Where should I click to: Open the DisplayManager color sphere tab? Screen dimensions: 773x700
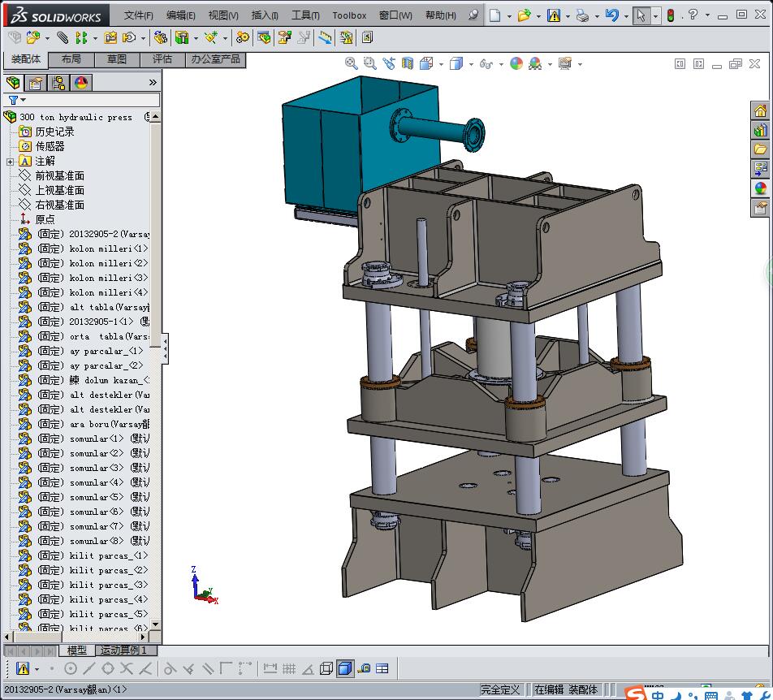pyautogui.click(x=80, y=83)
